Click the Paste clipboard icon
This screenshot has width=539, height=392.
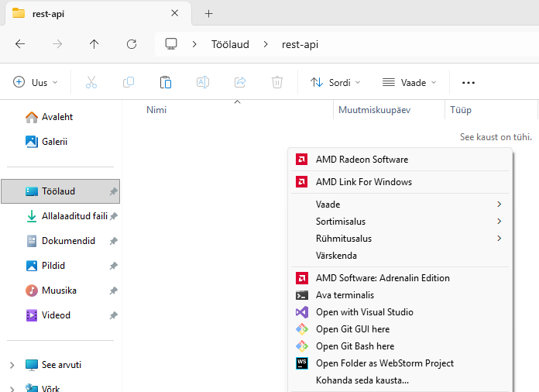166,82
